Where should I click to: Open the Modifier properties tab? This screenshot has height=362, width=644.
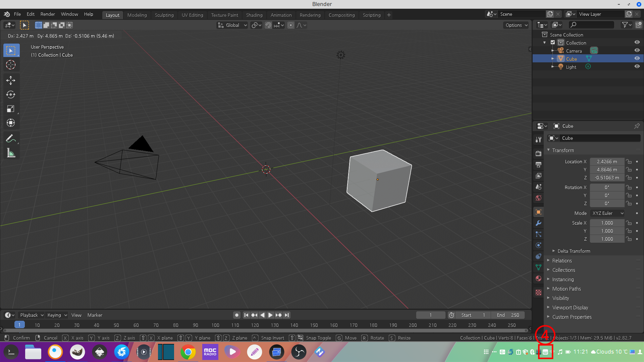pos(538,223)
